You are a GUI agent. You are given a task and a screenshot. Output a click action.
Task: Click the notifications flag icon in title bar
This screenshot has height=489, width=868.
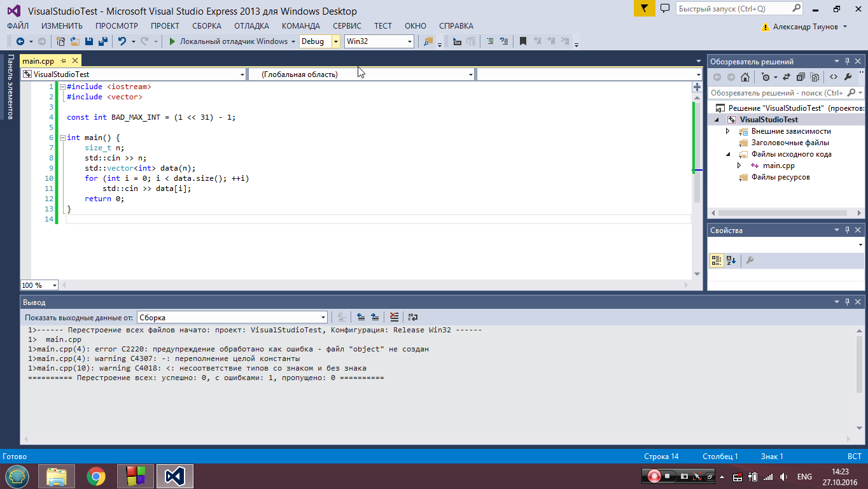click(644, 9)
